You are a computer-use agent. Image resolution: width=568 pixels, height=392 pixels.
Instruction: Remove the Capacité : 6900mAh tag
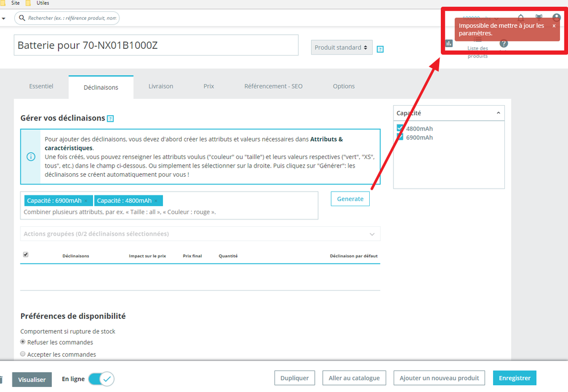coord(86,201)
